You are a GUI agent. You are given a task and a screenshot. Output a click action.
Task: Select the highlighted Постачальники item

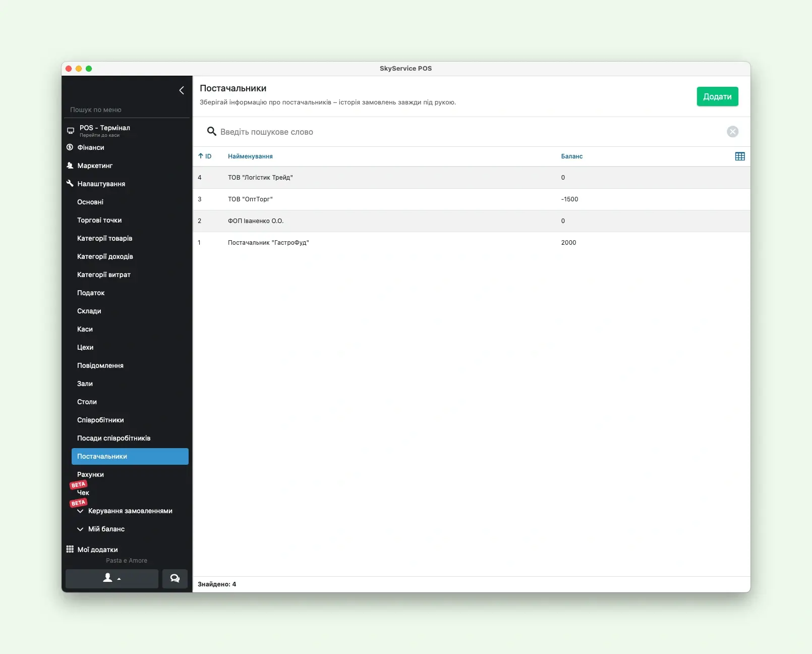pyautogui.click(x=130, y=456)
